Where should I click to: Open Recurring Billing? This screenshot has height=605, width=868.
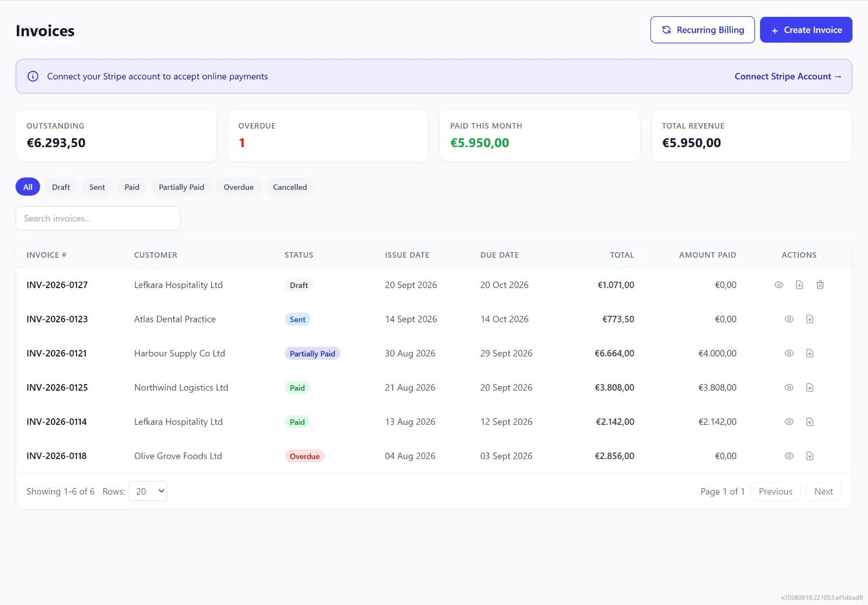pyautogui.click(x=703, y=30)
